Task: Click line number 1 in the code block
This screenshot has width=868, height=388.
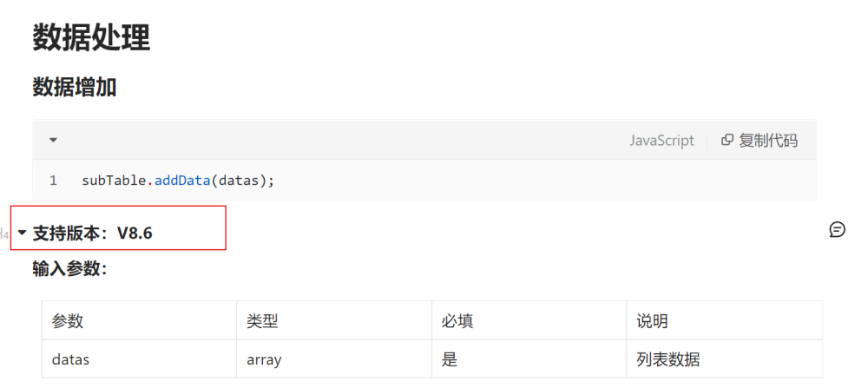Action: 53,181
